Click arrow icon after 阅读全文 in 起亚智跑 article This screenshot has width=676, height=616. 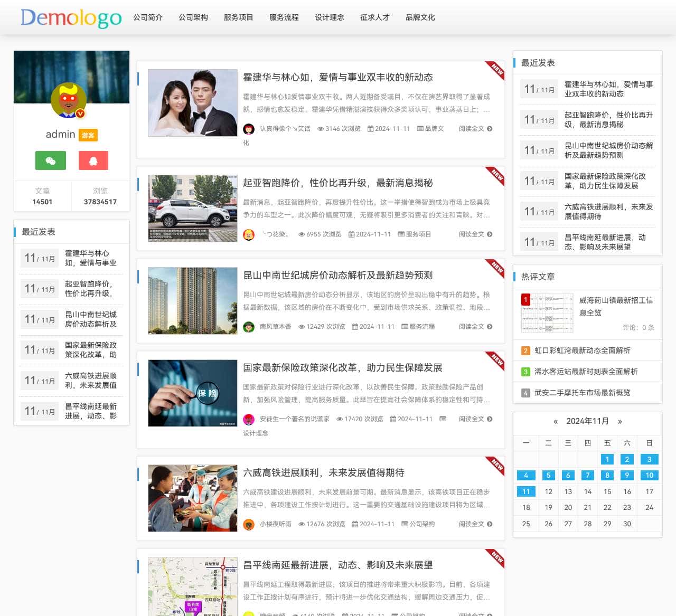point(490,234)
